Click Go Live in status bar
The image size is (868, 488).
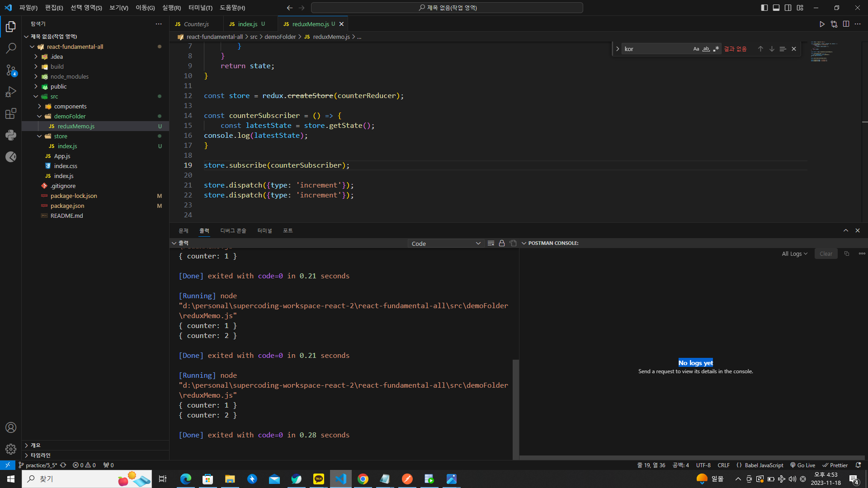pos(802,465)
